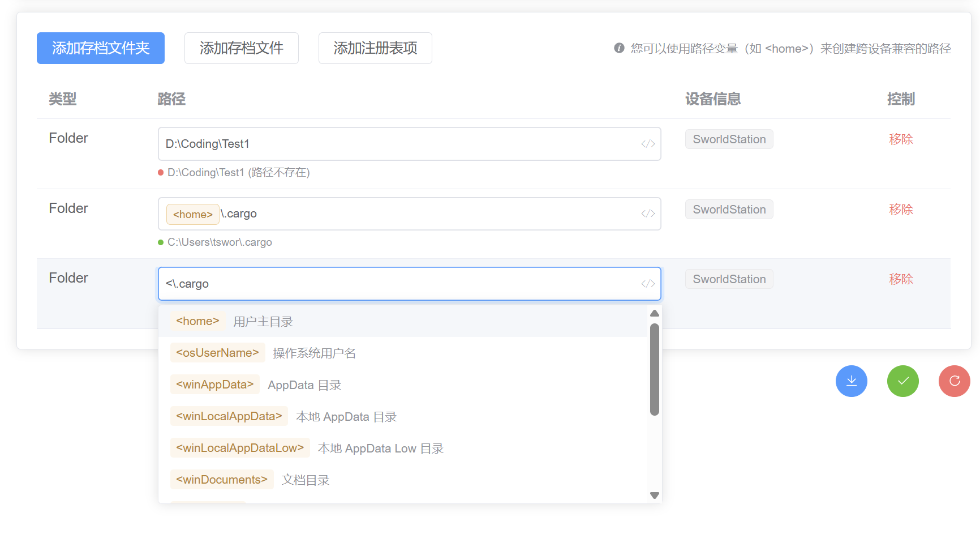Click variable code icon in focused <\.cargo field

pos(648,284)
